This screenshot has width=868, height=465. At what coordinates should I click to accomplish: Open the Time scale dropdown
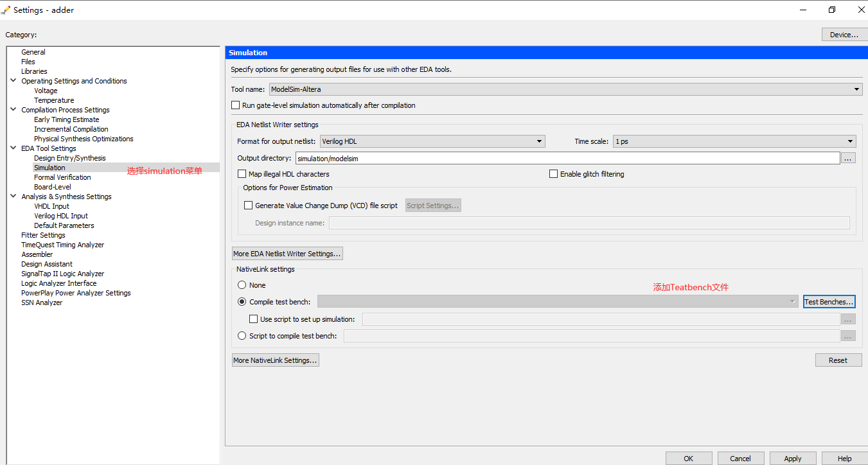[734, 141]
